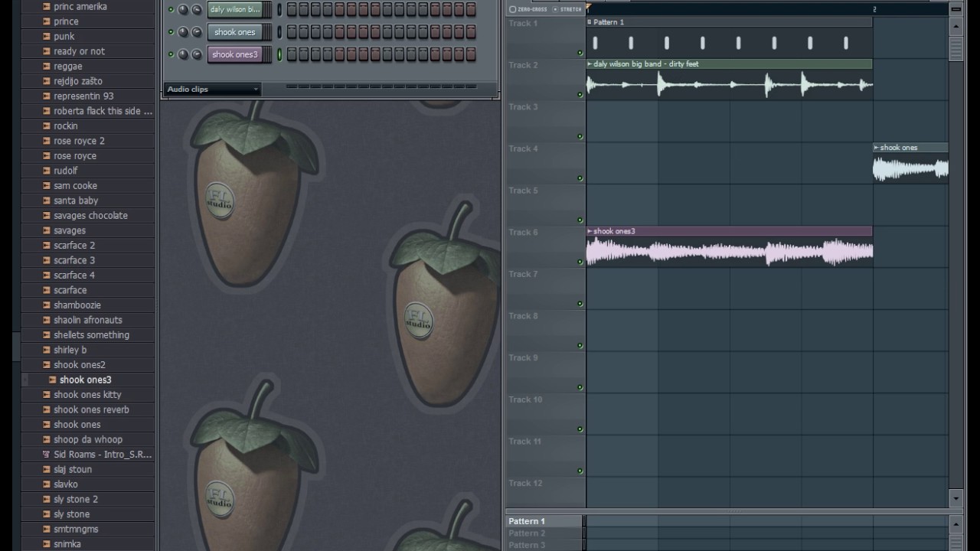Select the 'shook ones3' sample file icon in browser
Screen dimensions: 980x551
[52, 380]
